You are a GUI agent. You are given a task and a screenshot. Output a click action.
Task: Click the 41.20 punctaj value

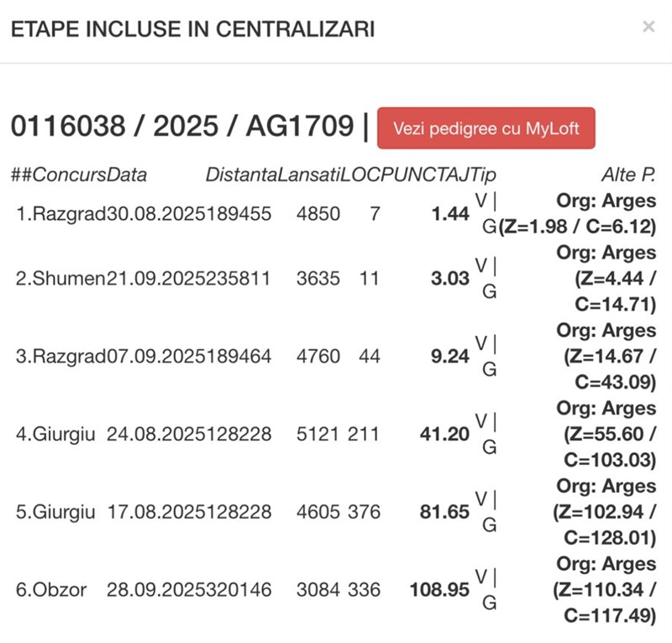[x=444, y=434]
